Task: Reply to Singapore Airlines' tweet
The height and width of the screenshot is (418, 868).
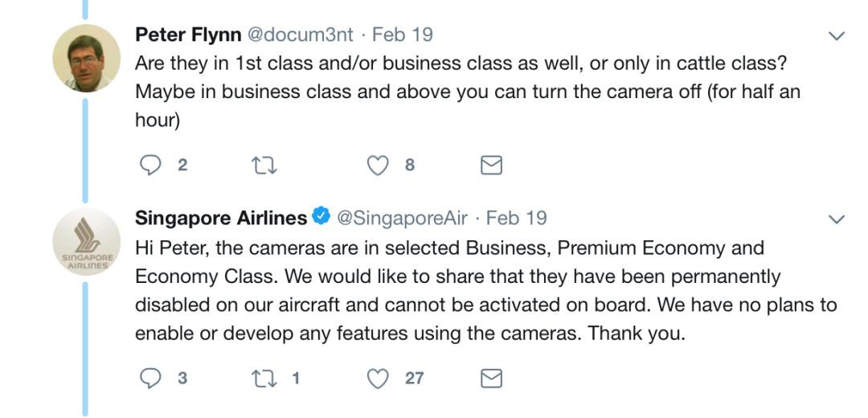Action: tap(151, 378)
